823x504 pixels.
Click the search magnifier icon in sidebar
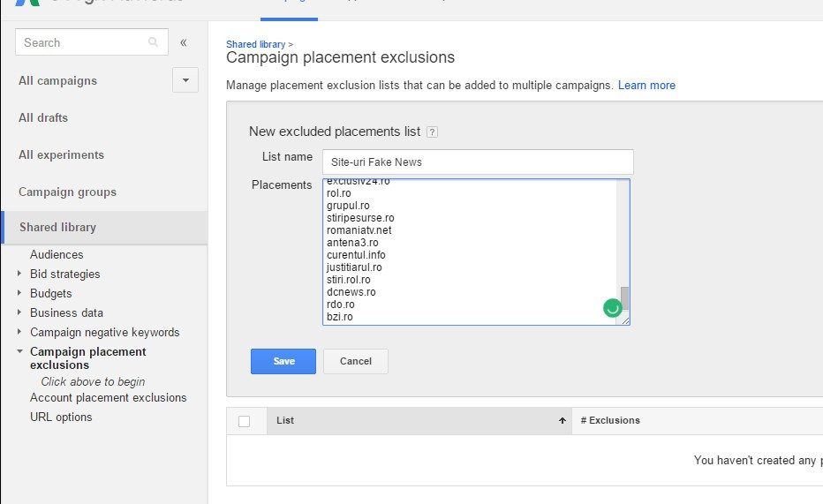[153, 42]
